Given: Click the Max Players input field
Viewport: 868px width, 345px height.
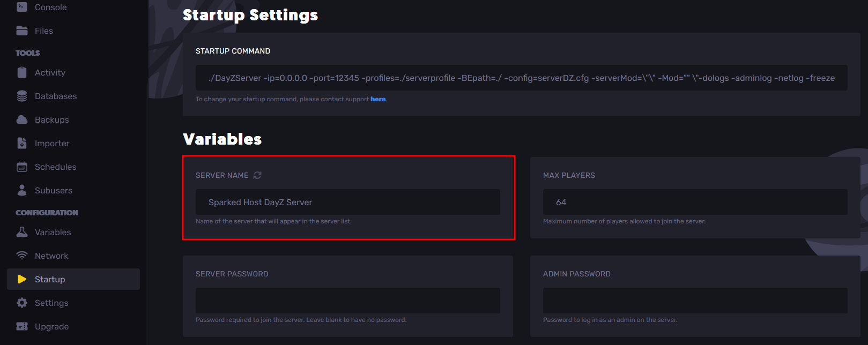Looking at the screenshot, I should tap(695, 202).
